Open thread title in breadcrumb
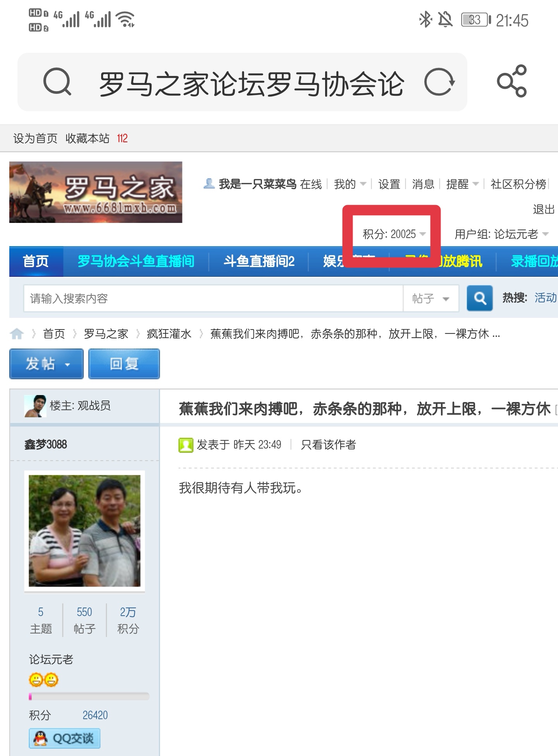Screen dimensions: 558x756 pyautogui.click(x=355, y=334)
